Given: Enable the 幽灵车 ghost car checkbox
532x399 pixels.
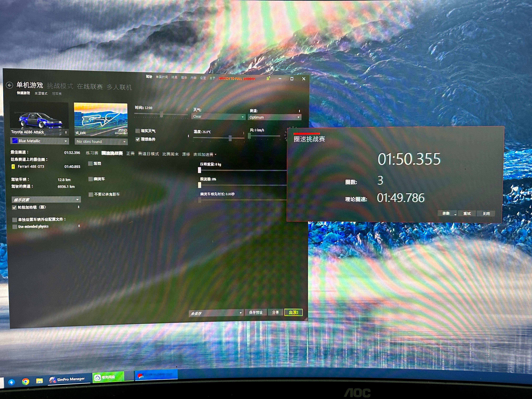Looking at the screenshot, I should pos(91,179).
